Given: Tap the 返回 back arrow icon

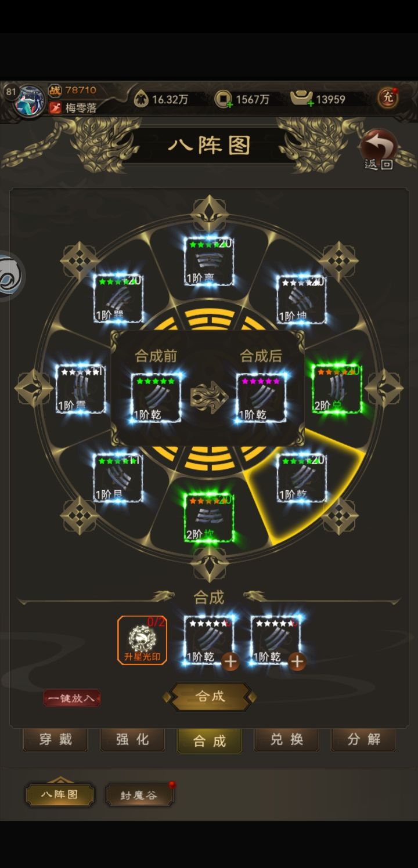Looking at the screenshot, I should tap(379, 150).
